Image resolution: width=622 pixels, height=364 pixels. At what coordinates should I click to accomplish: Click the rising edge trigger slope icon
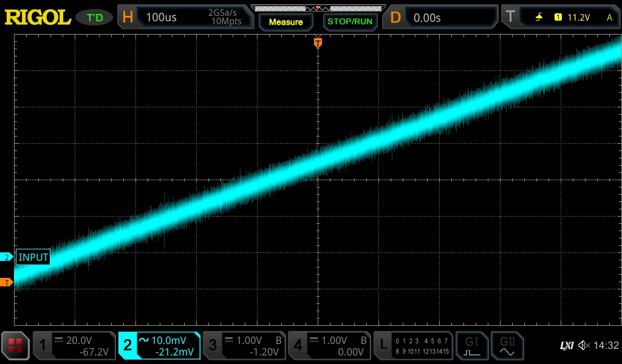point(539,18)
